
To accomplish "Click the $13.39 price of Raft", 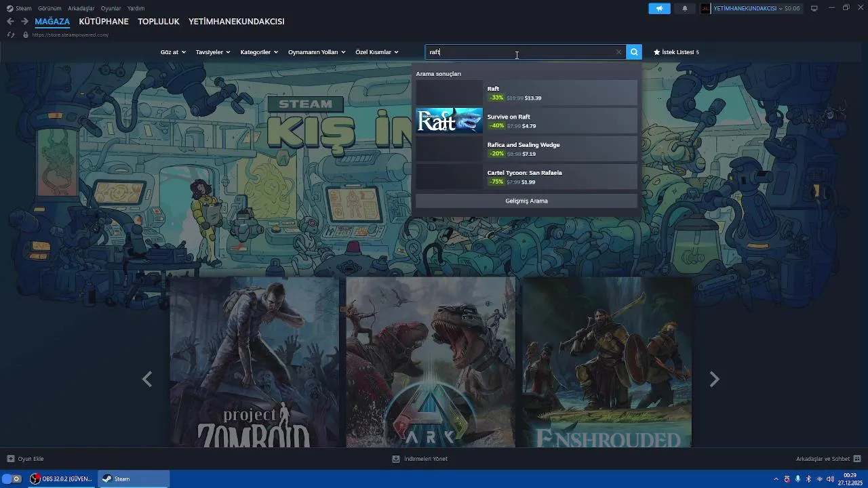I will pyautogui.click(x=533, y=98).
